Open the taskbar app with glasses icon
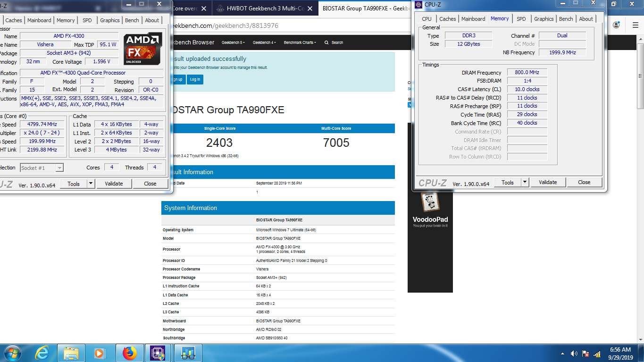This screenshot has height=362, width=644. (x=188, y=353)
